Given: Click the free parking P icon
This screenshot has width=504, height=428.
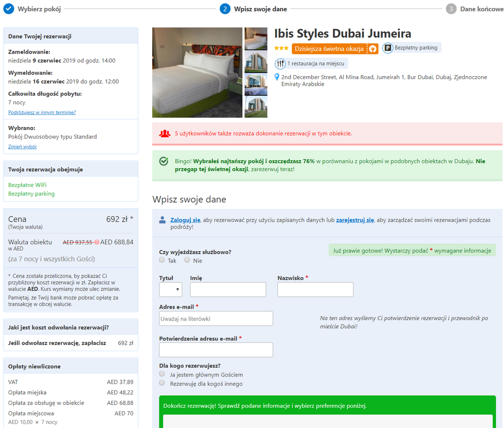Looking at the screenshot, I should [388, 48].
